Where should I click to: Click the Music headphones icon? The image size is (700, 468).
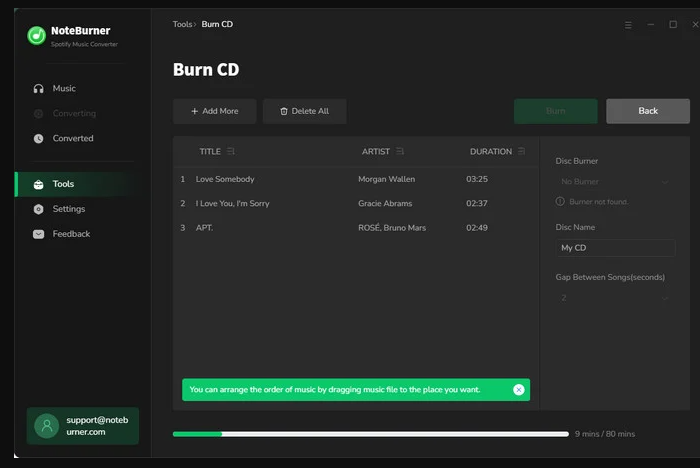[38, 89]
